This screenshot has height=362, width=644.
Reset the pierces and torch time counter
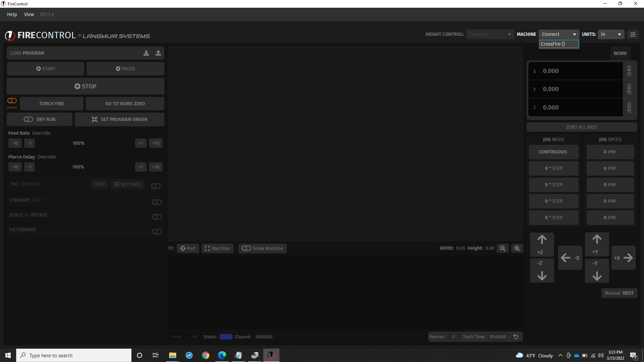point(516,337)
